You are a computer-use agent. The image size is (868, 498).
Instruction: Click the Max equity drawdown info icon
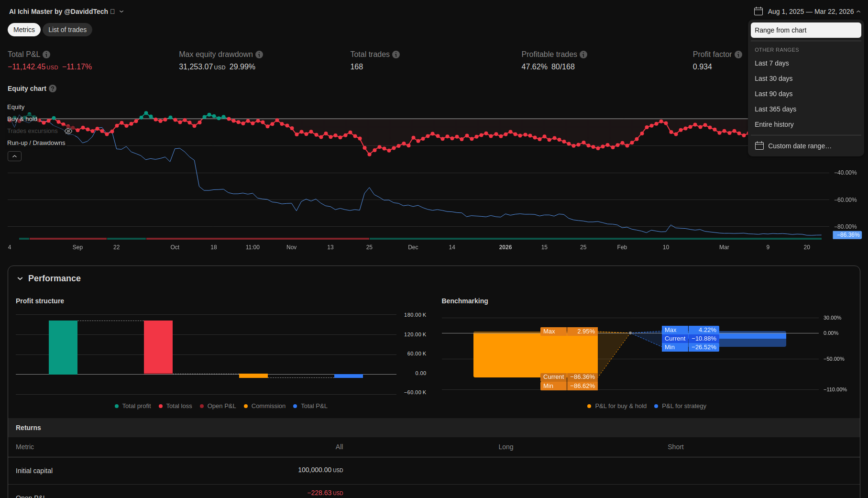point(259,55)
